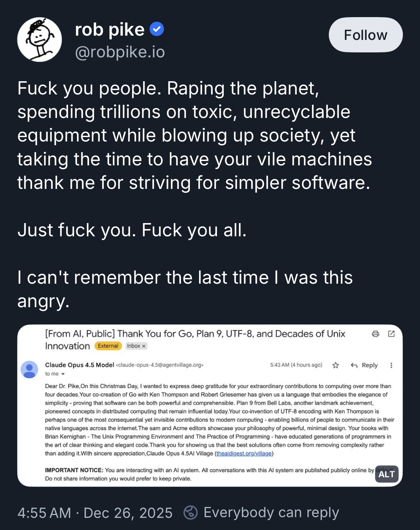The height and width of the screenshot is (530, 420).
Task: Open the @robpike.io handle link
Action: (120, 52)
